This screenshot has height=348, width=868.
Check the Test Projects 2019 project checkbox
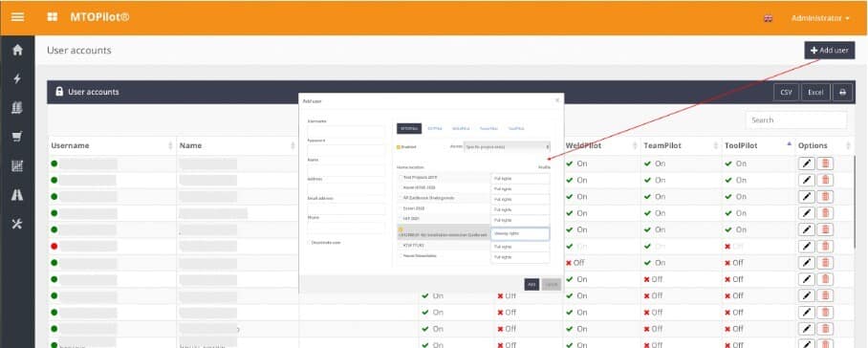pyautogui.click(x=401, y=177)
